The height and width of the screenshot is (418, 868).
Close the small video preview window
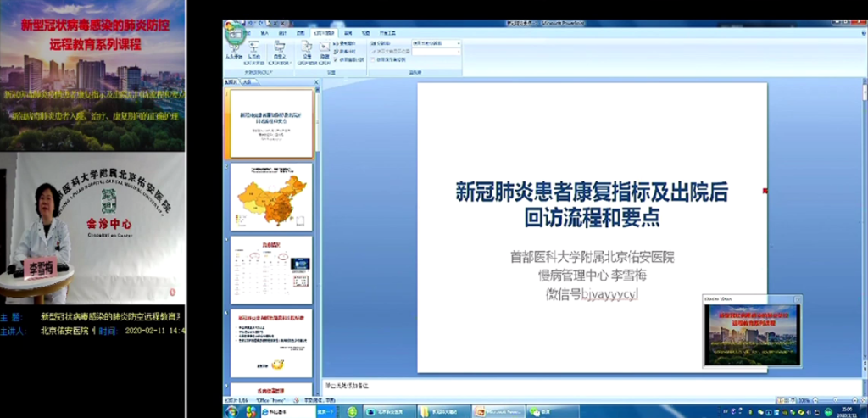point(797,299)
